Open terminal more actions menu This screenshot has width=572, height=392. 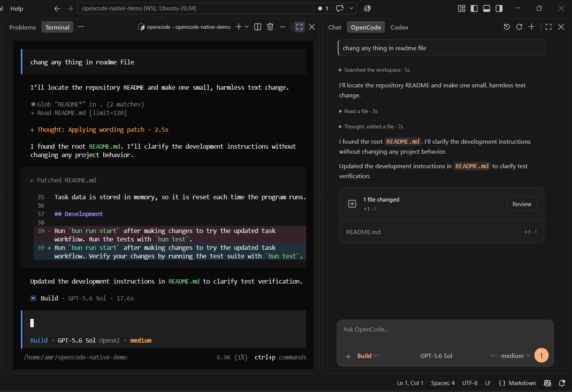tap(283, 27)
